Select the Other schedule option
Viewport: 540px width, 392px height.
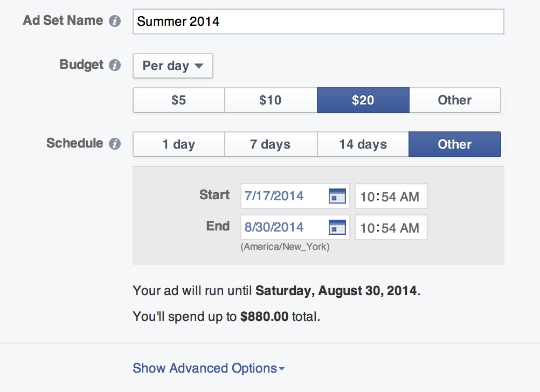tap(455, 144)
